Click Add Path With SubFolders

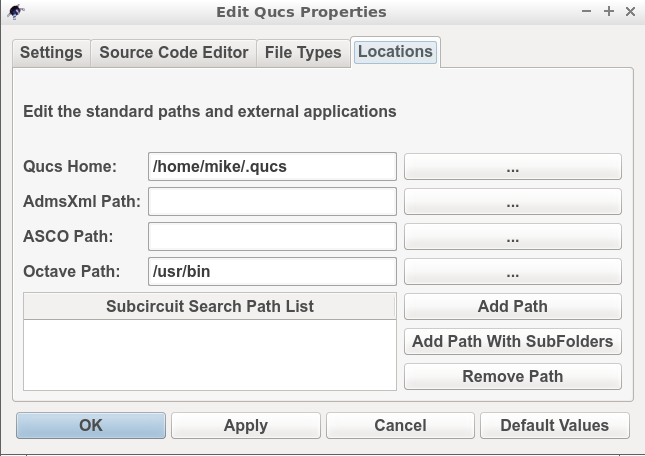point(513,341)
